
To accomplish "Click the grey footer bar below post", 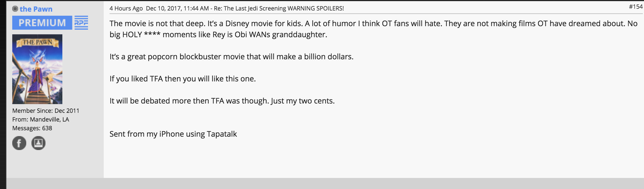I will click(325, 183).
